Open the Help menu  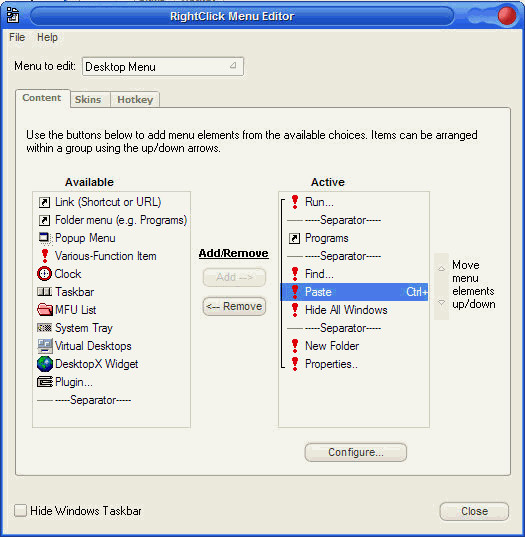pos(47,37)
